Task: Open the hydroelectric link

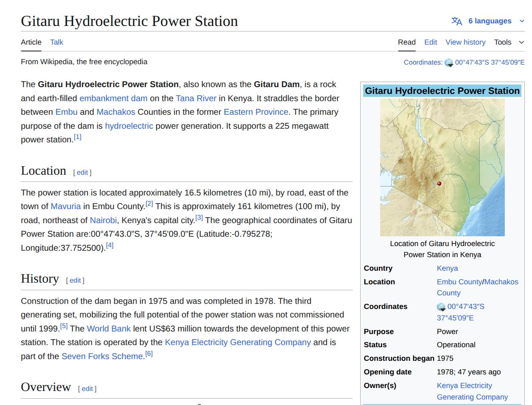Action: tap(129, 126)
